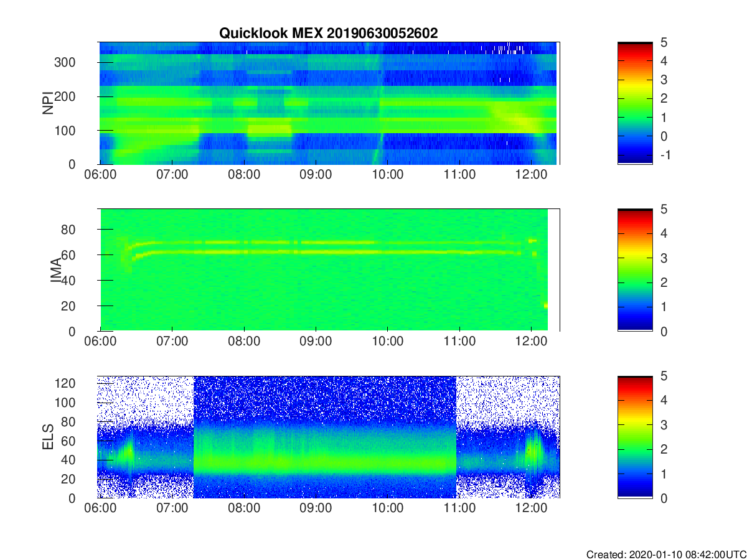Click the 09:00 time label under IMA panel
Viewport: 747px width, 560px height.
(x=316, y=342)
